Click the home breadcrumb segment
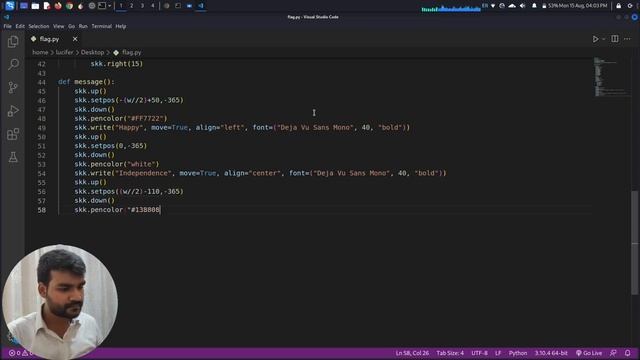The image size is (640, 360). (x=40, y=52)
